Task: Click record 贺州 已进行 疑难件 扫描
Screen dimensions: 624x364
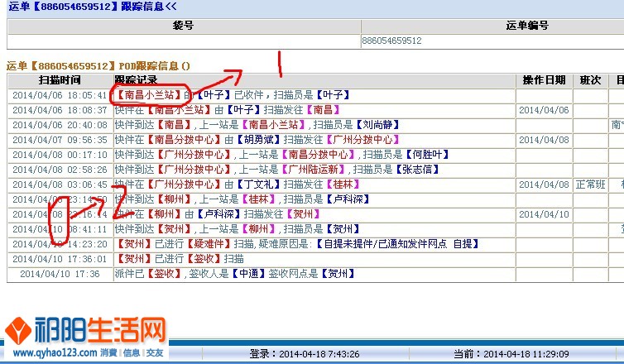Action: [x=297, y=244]
